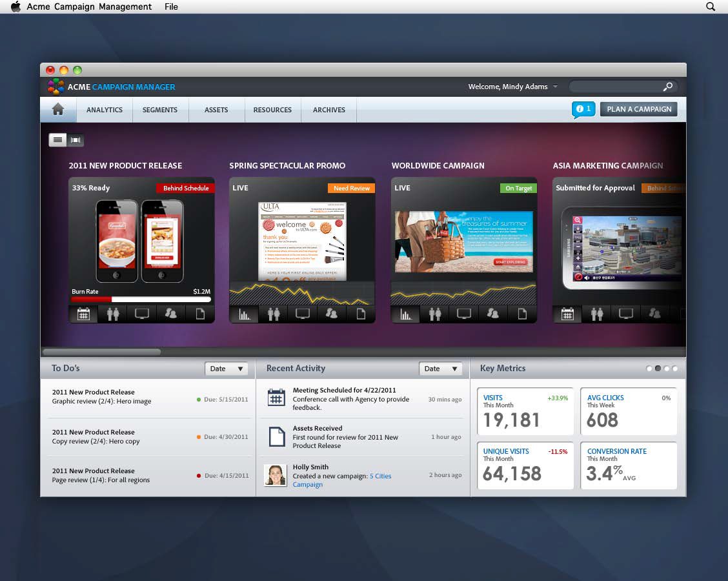Open chart icon on Worldwide Campaign card
Viewport: 728px width, 581px height.
click(406, 314)
